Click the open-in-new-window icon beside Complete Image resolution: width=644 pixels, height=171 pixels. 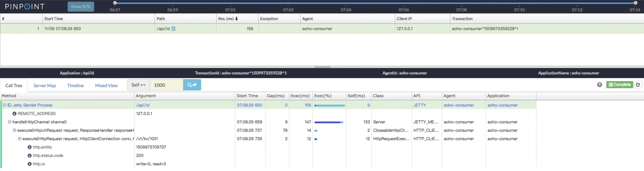(638, 85)
